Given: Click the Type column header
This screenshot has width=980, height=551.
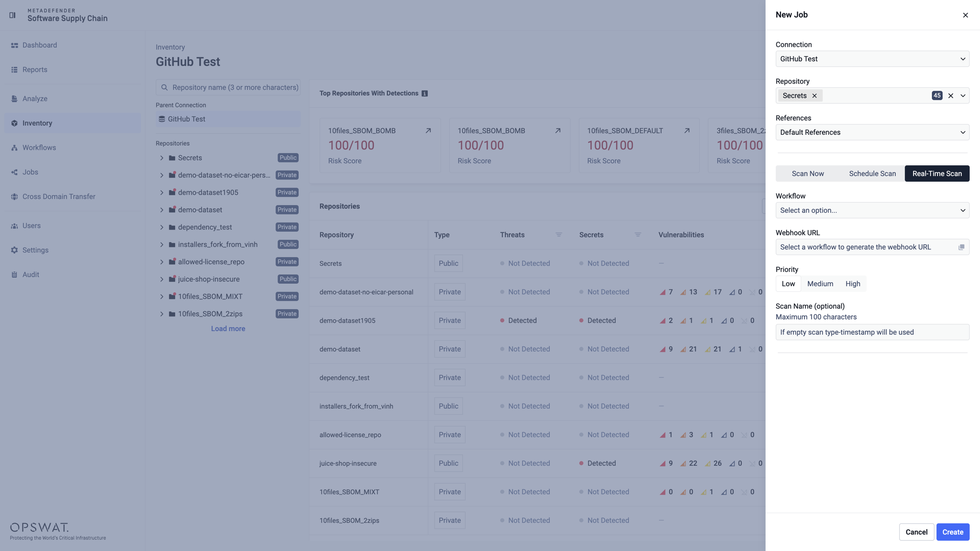Looking at the screenshot, I should coord(442,235).
